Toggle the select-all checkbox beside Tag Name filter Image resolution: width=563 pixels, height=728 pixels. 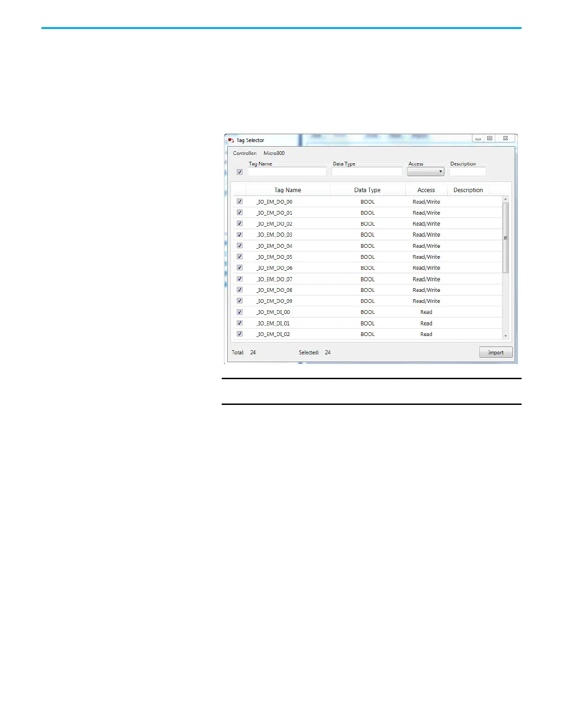(240, 172)
